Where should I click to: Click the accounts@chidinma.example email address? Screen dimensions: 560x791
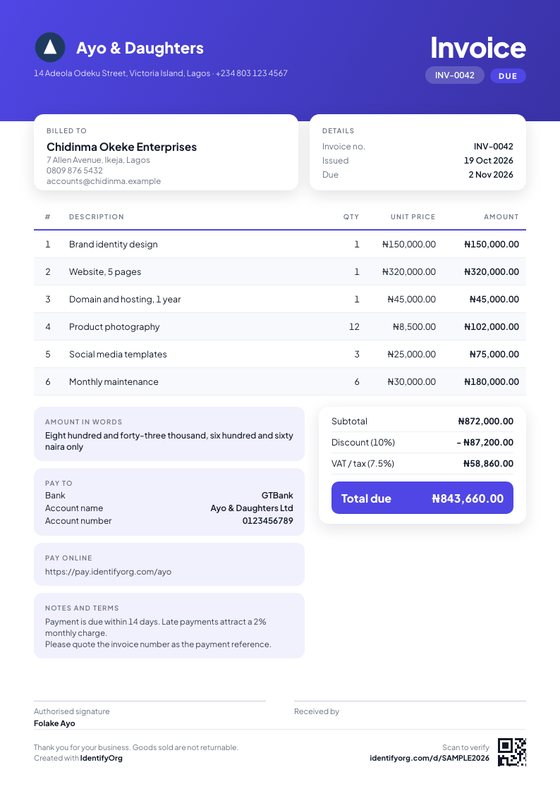tap(103, 181)
